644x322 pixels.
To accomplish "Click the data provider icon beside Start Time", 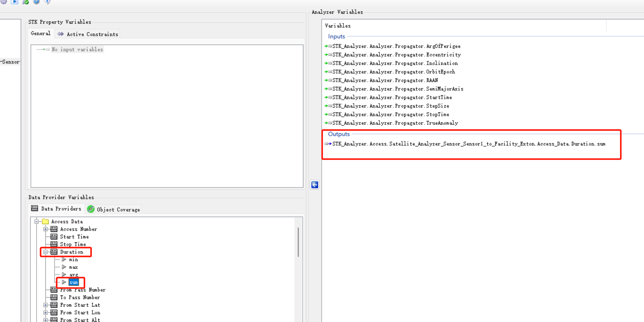I will (54, 237).
